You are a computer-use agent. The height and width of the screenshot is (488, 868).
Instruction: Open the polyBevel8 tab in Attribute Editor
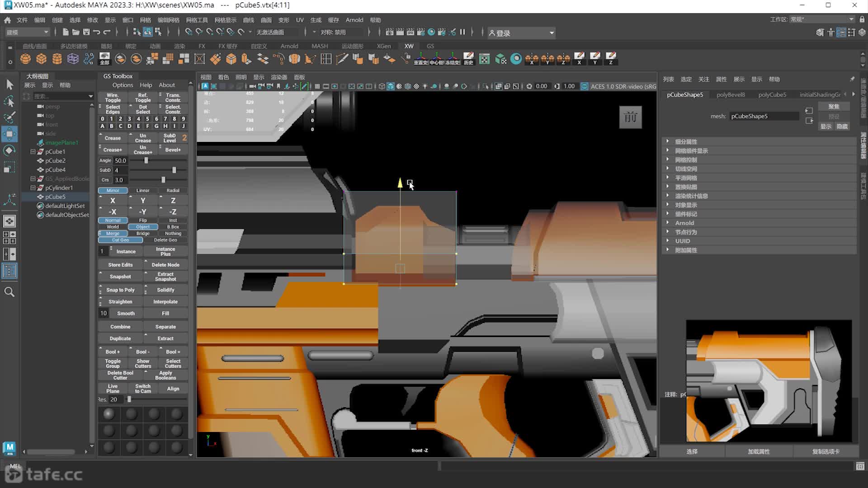[731, 94]
